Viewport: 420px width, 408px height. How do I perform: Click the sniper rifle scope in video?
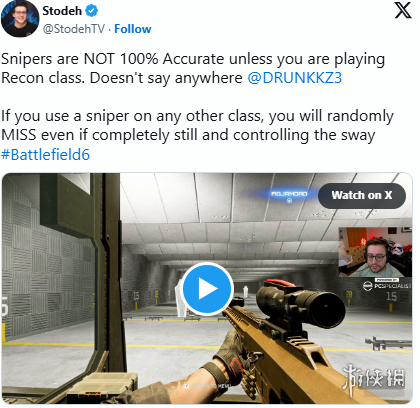(299, 300)
